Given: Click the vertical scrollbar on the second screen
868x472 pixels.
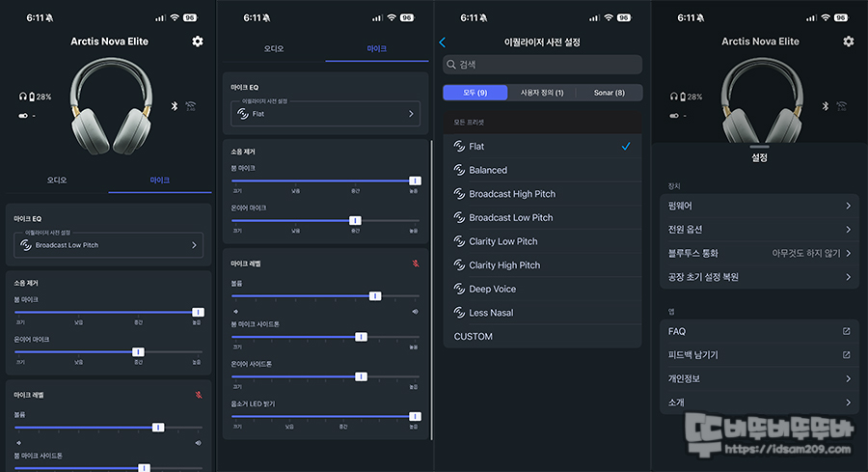Looking at the screenshot, I should pyautogui.click(x=431, y=291).
